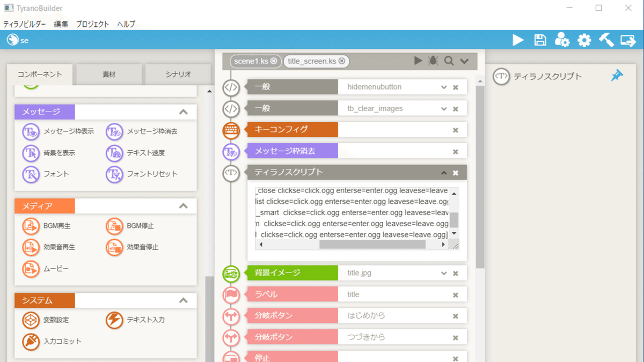The height and width of the screenshot is (362, 644).
Task: Open dropdown on hidemenubutton row
Action: (444, 87)
